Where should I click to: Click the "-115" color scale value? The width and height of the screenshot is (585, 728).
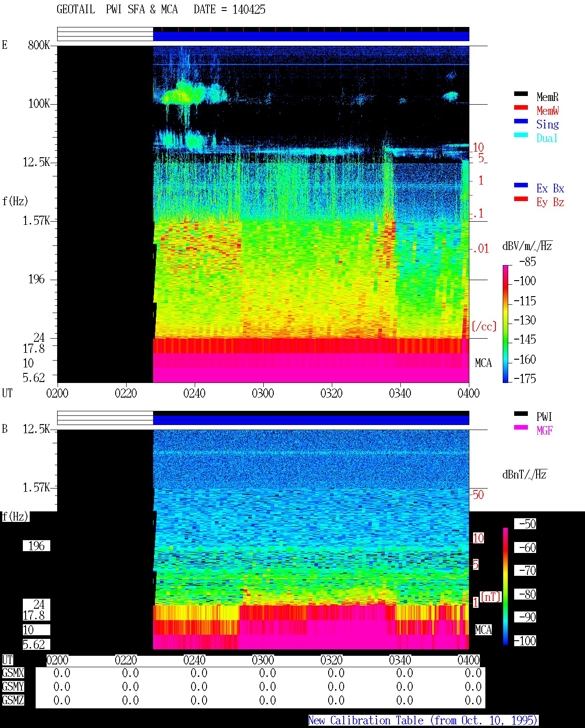(x=525, y=301)
